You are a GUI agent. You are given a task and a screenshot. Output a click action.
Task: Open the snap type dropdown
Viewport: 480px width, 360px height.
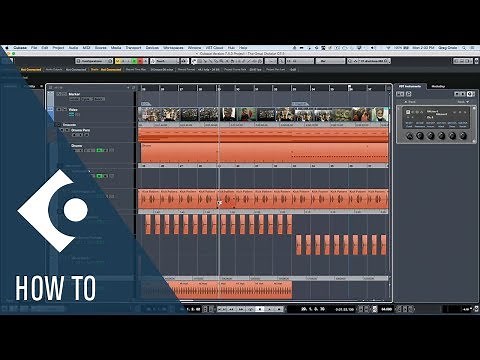pos(300,61)
